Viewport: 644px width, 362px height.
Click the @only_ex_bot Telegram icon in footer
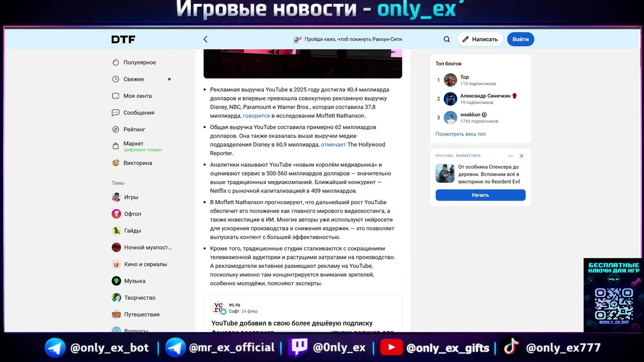pos(55,347)
